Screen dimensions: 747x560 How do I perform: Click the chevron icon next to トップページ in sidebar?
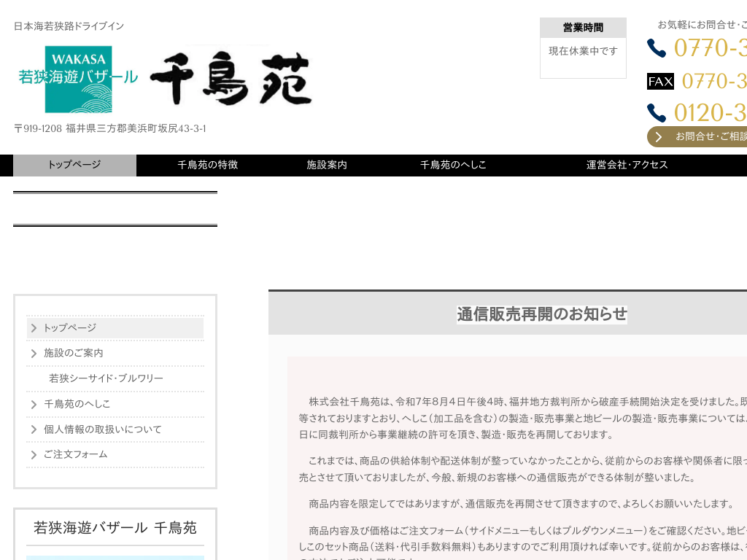pos(34,327)
